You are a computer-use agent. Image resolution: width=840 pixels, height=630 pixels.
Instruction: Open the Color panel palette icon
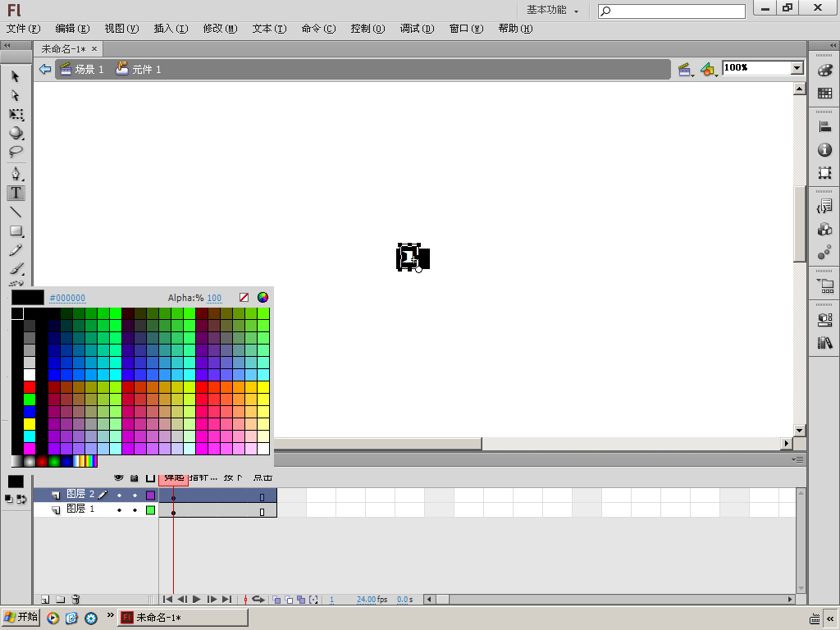(x=825, y=71)
